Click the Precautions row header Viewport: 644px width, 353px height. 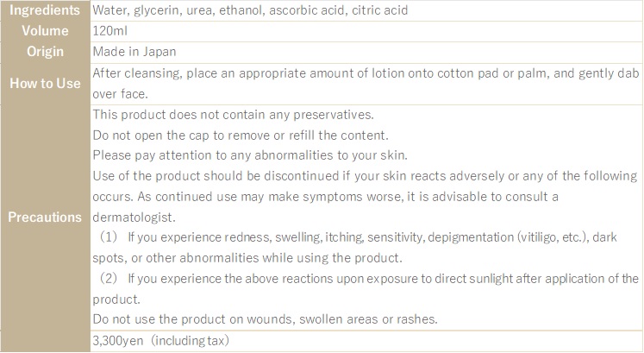[x=45, y=217]
